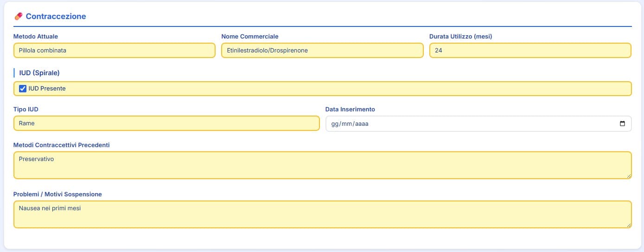Open the calendar picker for Data Inserimento
Viewport: 644px width, 252px height.
[622, 124]
